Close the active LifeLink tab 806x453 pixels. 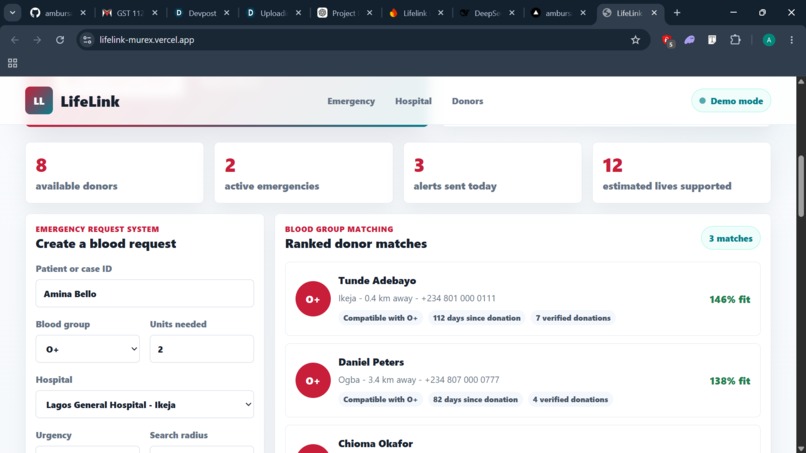point(654,13)
